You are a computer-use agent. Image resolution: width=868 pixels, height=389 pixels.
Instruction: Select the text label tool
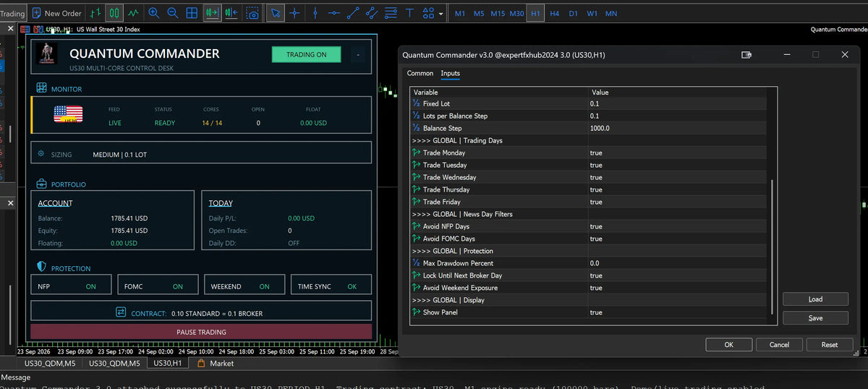409,13
